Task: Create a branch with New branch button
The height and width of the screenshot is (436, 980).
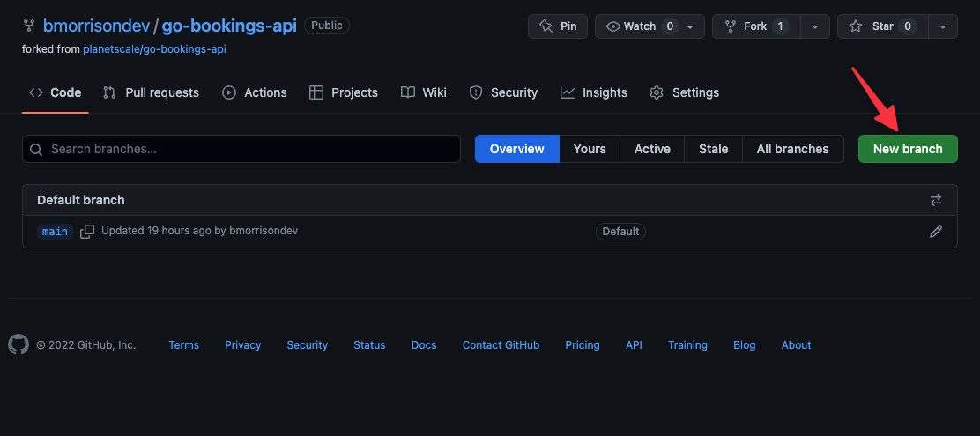Action: 908,149
